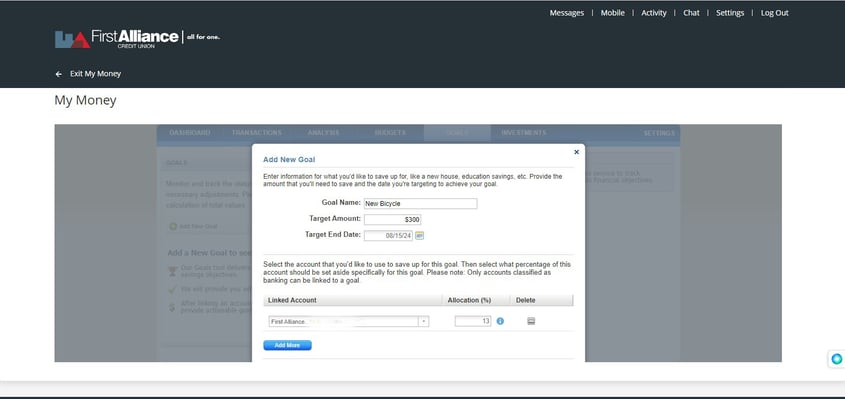Click the My Money page heading

click(x=85, y=100)
